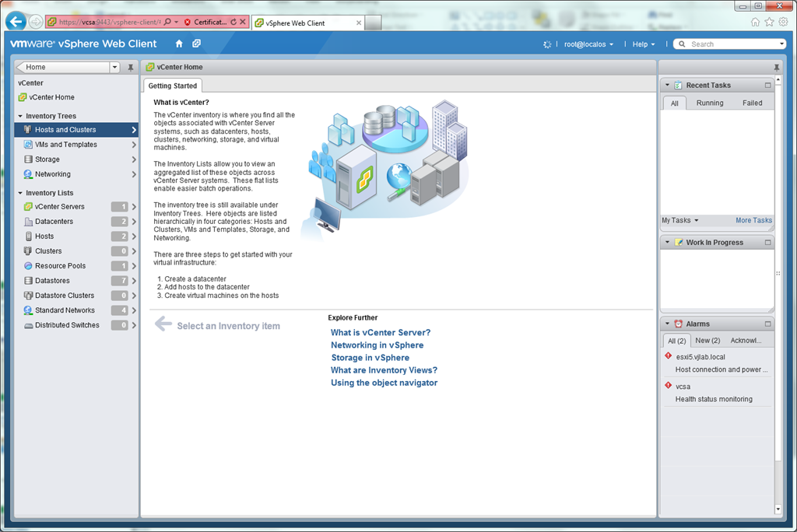The image size is (797, 532).
Task: Click Distributed Switches inventory list item
Action: 67,325
